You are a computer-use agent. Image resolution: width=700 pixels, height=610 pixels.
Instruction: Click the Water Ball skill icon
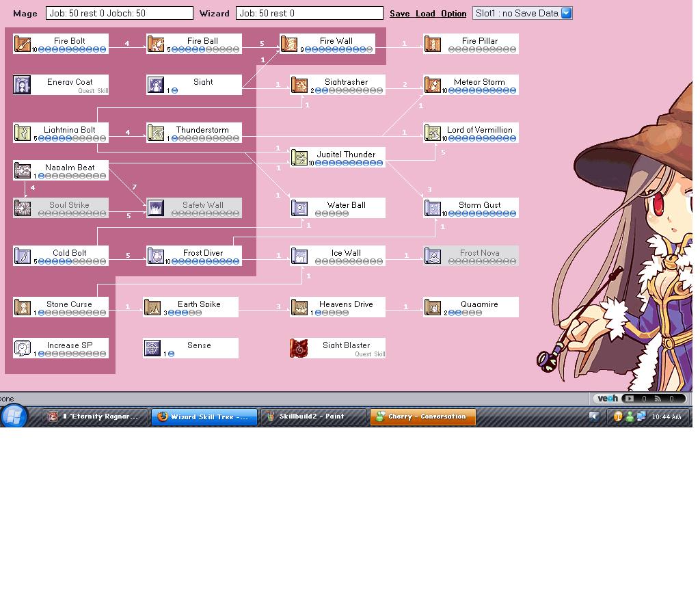[x=299, y=208]
